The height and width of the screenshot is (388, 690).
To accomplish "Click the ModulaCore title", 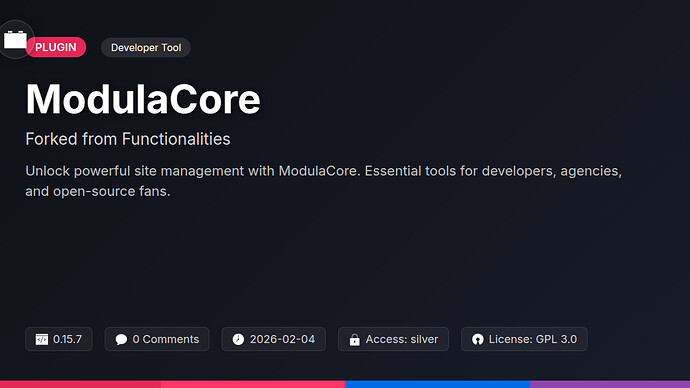I will tap(143, 99).
